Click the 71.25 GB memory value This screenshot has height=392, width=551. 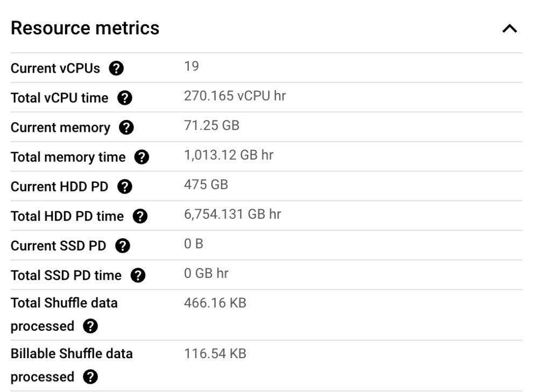(212, 127)
